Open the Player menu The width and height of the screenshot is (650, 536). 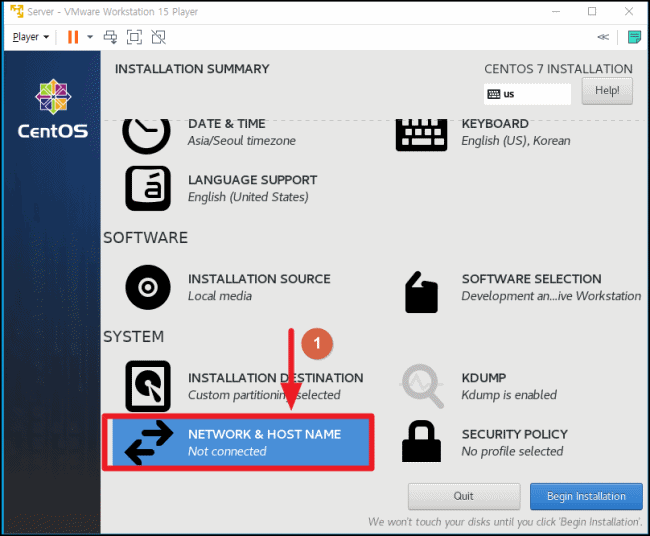(x=31, y=37)
